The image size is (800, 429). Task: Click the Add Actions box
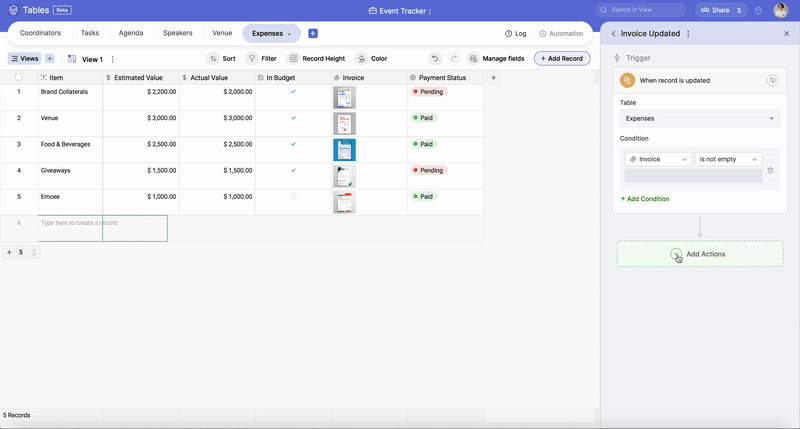[700, 254]
